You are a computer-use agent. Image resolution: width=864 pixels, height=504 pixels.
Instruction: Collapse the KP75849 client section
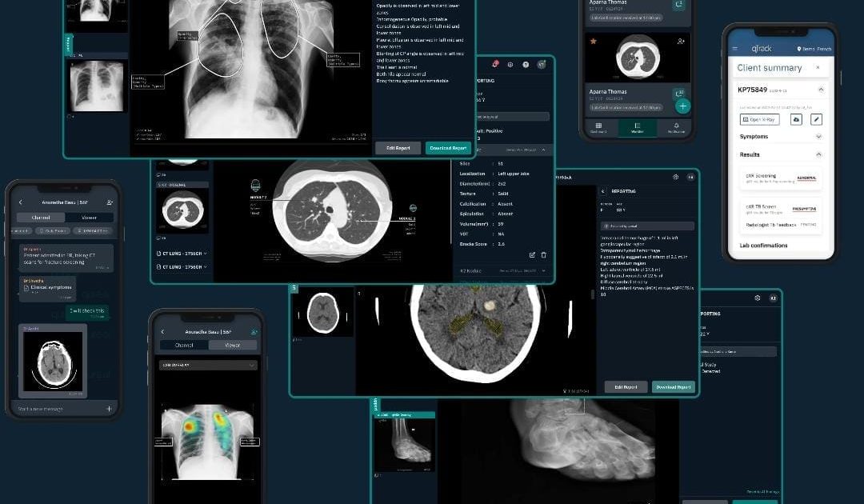[x=818, y=90]
